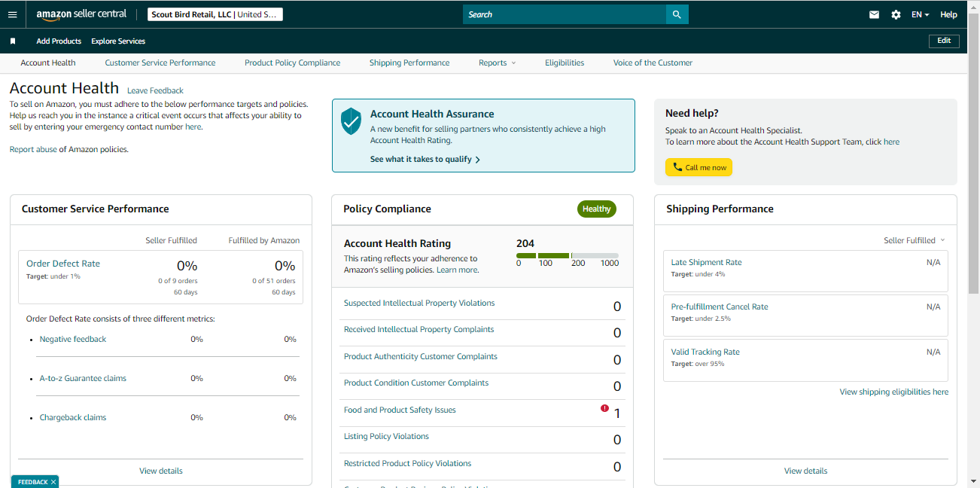Open Product Condition Customer Complaints

[416, 383]
